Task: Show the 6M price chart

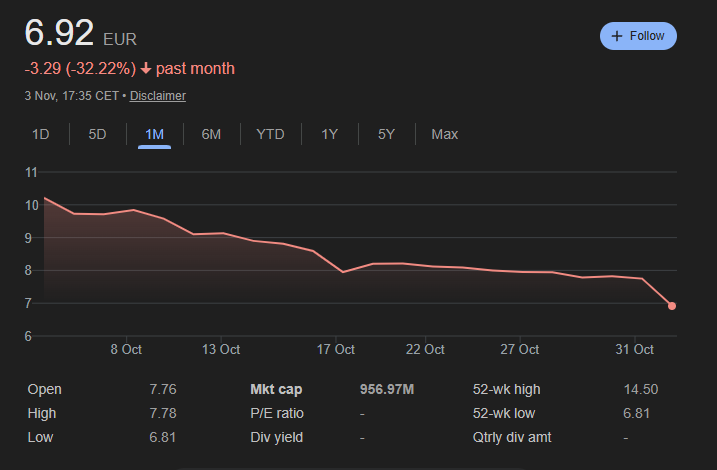Action: tap(211, 134)
